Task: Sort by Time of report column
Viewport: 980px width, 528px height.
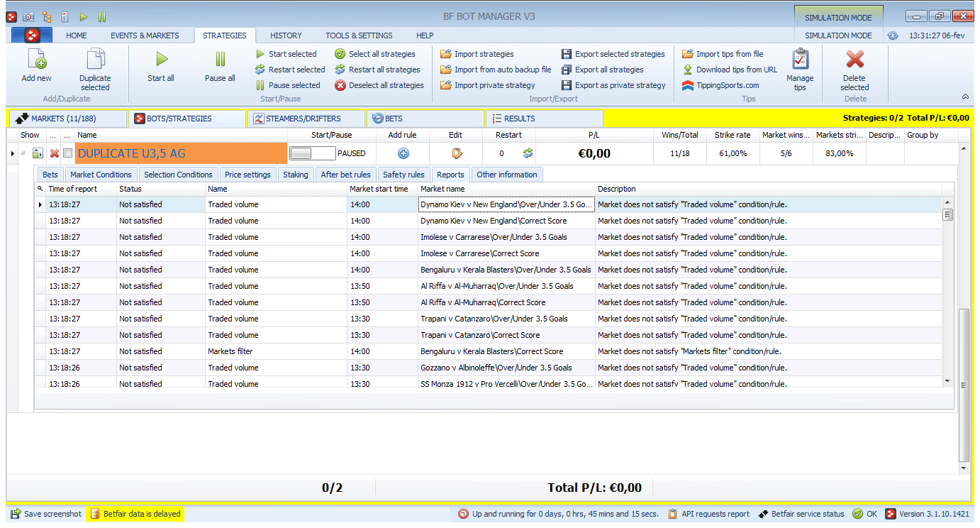Action: tap(81, 189)
